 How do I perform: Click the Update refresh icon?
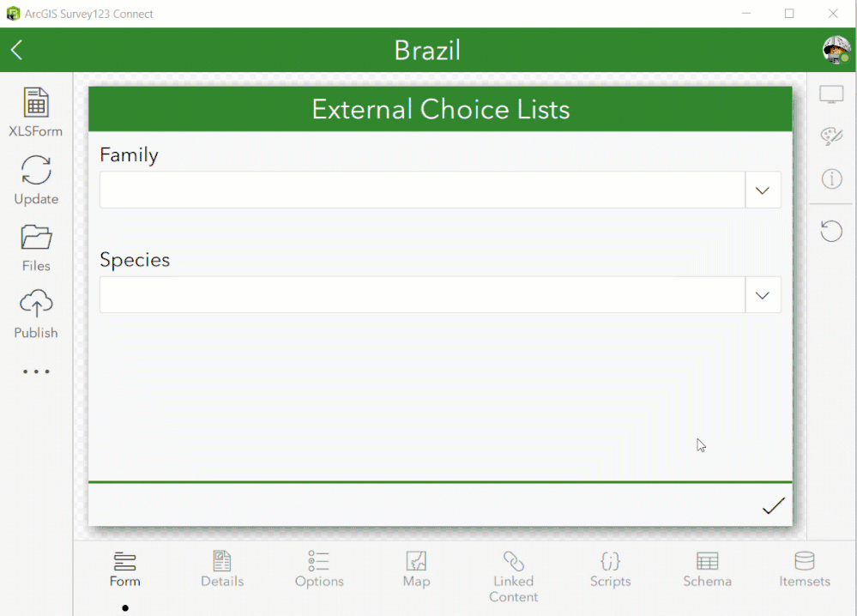point(36,170)
